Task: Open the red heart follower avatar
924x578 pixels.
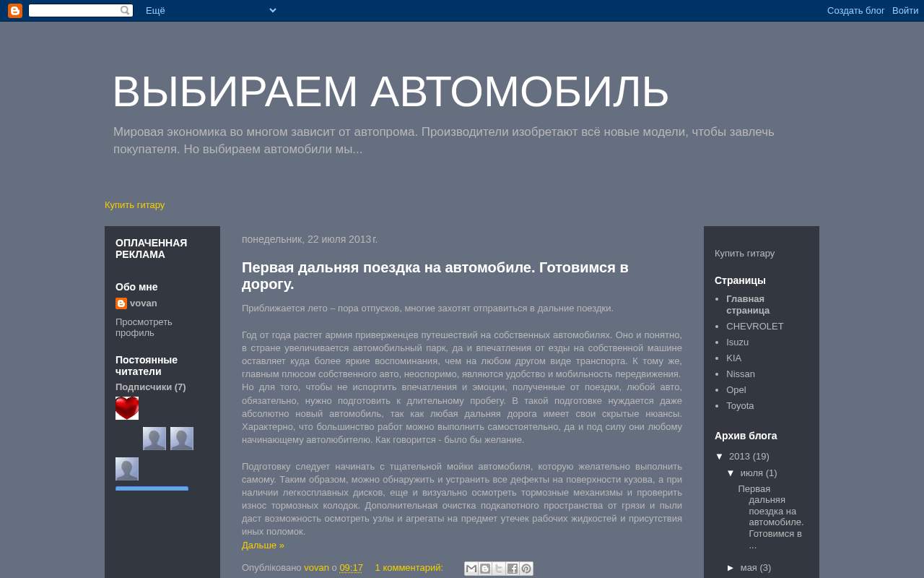Action: pos(127,408)
